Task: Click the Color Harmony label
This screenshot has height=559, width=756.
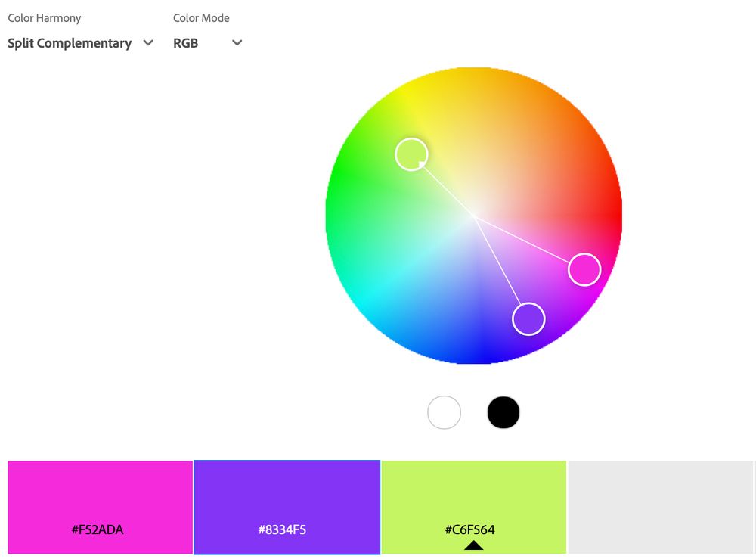Action: click(x=44, y=17)
